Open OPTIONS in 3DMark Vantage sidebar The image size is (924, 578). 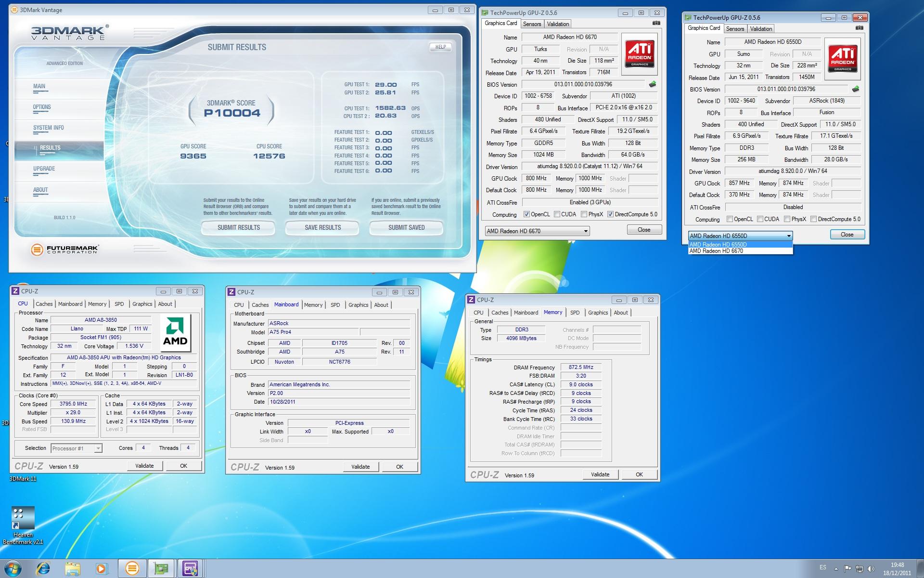pyautogui.click(x=42, y=107)
